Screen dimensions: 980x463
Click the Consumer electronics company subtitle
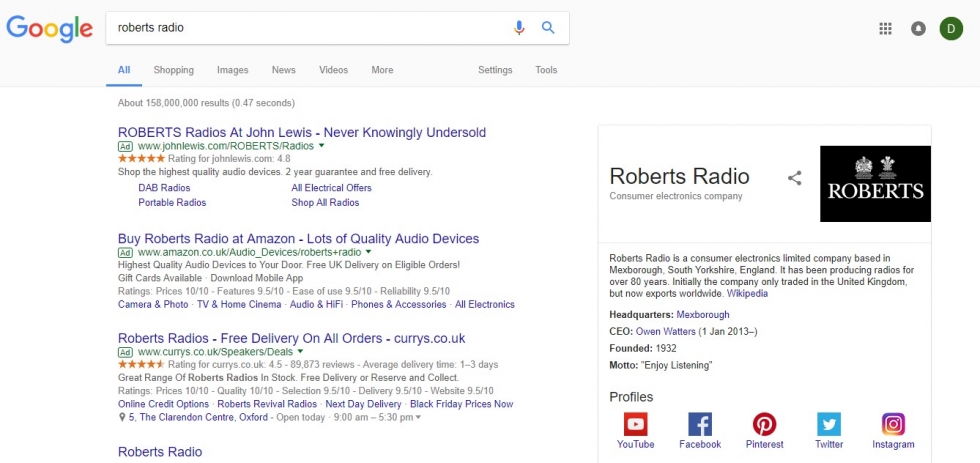(x=676, y=196)
